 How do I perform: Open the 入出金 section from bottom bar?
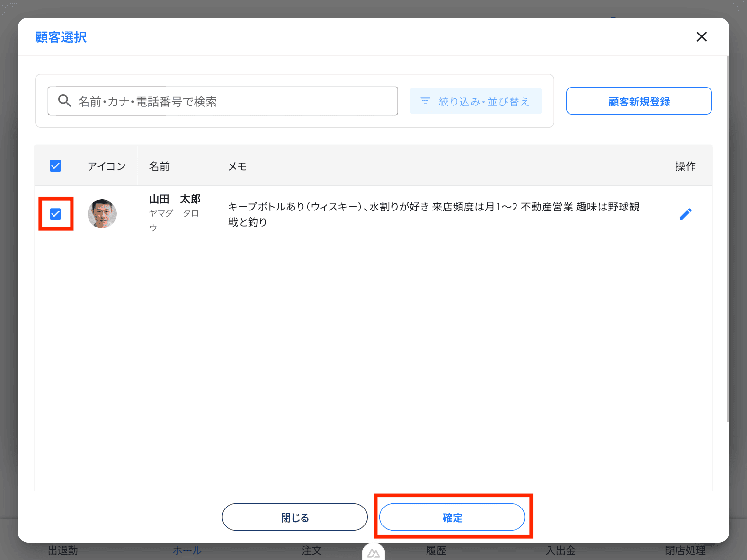coord(560,550)
